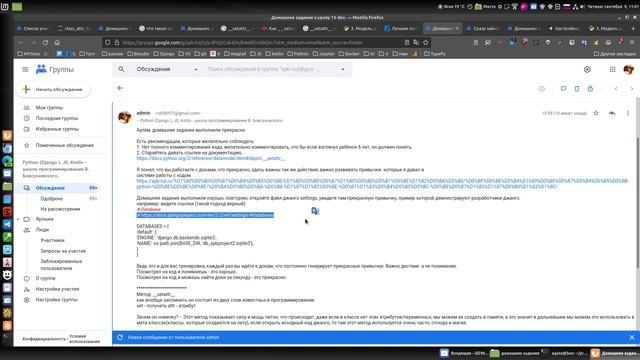Open Другие закладки folder

615,53
